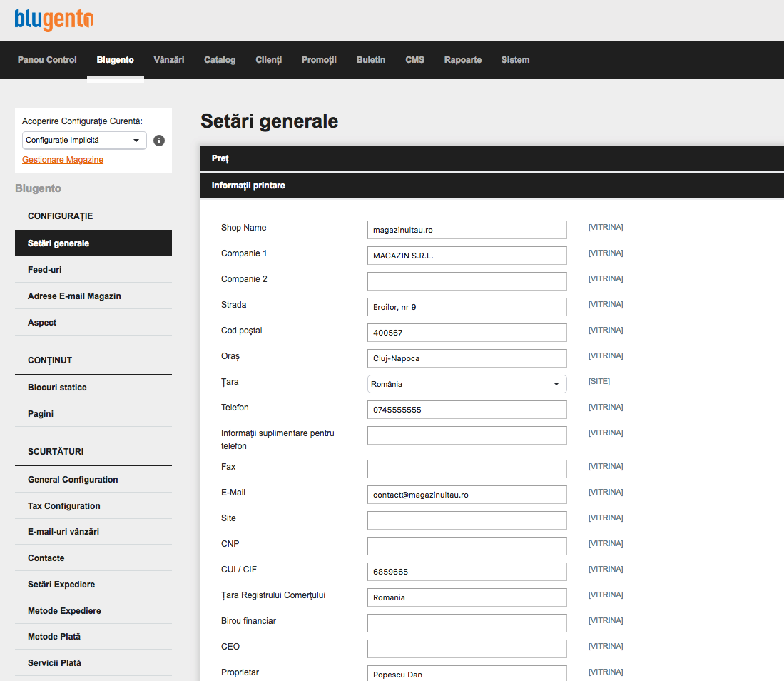Click the empty Fax field
Image resolution: width=784 pixels, height=681 pixels.
467,469
